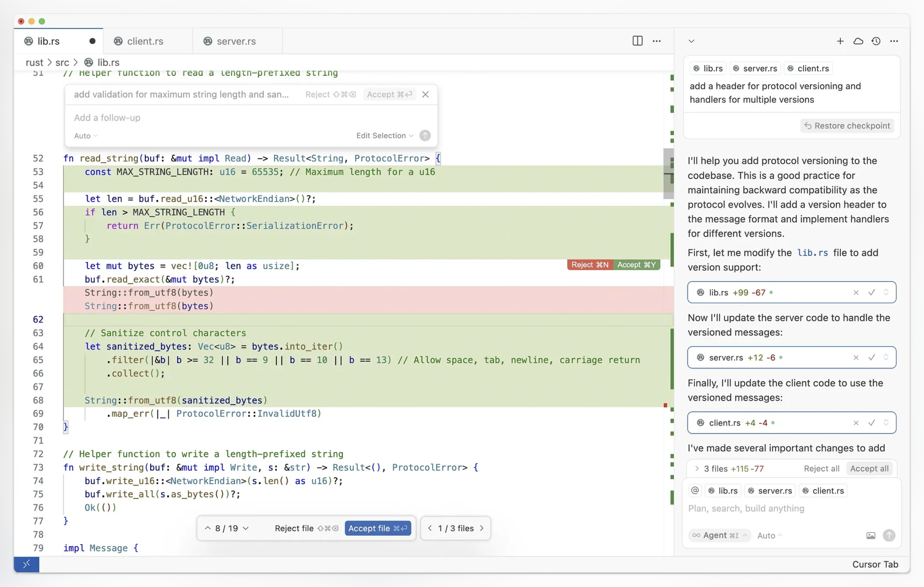Attach an image to the chat input
This screenshot has width=924, height=587.
(871, 535)
